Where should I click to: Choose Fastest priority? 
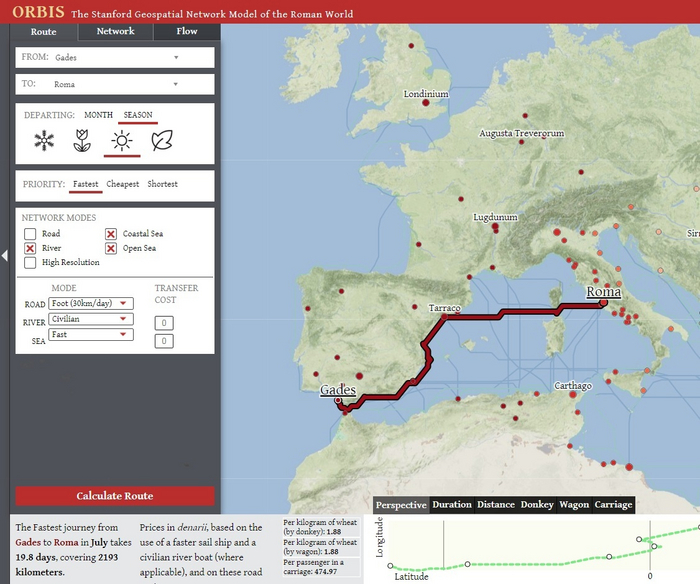point(85,184)
